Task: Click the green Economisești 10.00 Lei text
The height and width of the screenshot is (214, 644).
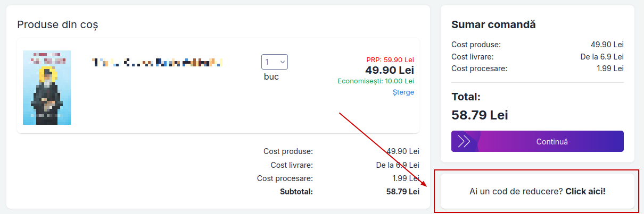Action: coord(376,81)
